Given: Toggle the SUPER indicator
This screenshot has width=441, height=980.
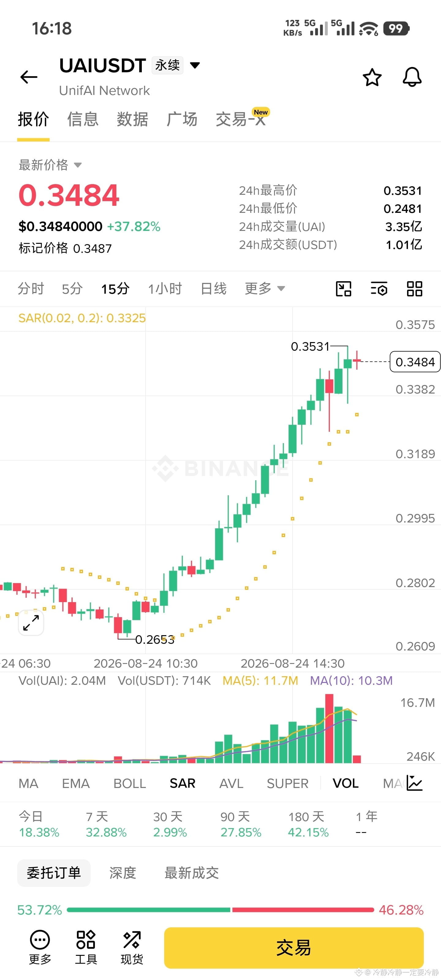Looking at the screenshot, I should tap(288, 783).
